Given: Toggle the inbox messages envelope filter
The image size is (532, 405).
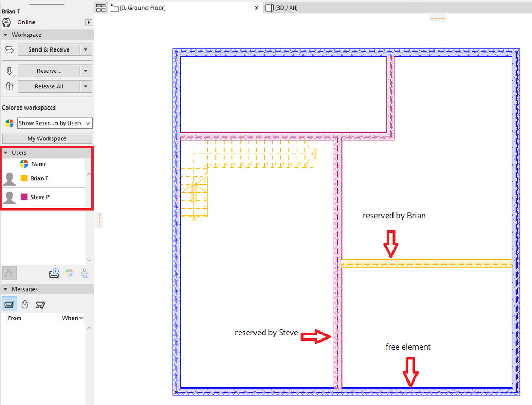Looking at the screenshot, I should [9, 304].
